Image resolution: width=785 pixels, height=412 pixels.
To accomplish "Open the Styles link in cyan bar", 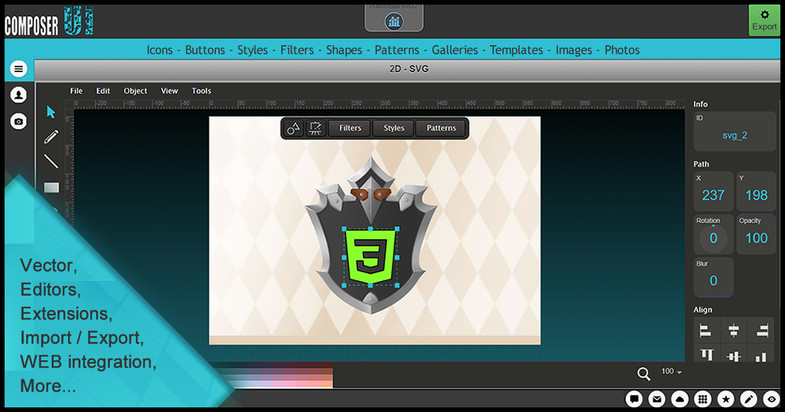I will (252, 50).
